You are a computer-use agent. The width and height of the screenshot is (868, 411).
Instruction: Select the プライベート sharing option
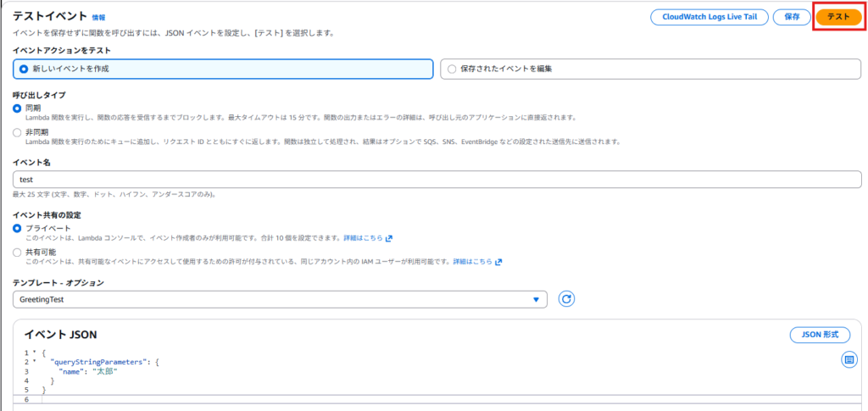click(x=17, y=229)
